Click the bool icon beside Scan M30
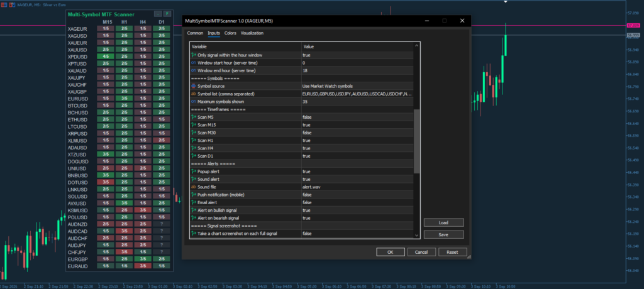The height and width of the screenshot is (289, 644). 194,133
